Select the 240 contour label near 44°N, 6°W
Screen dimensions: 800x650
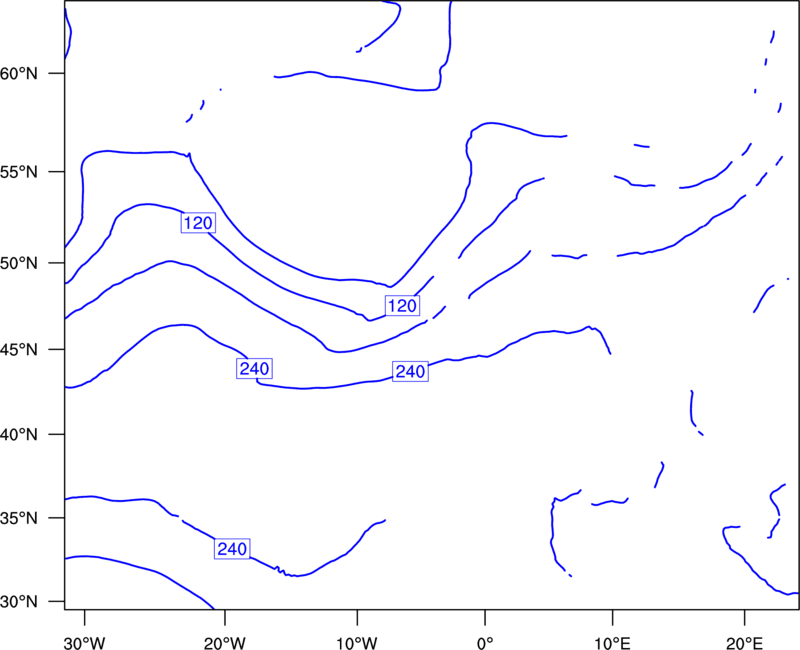pos(410,371)
